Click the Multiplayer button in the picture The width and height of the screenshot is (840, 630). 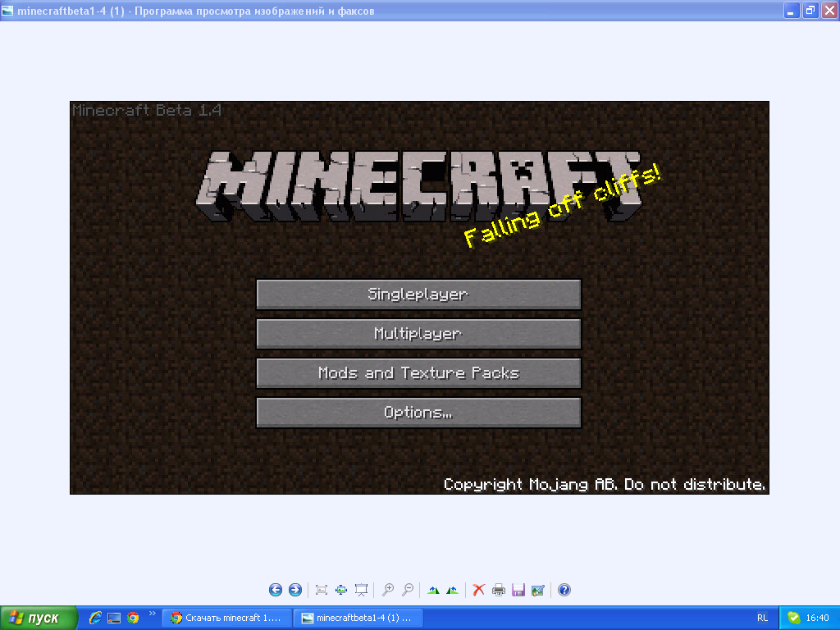pyautogui.click(x=418, y=334)
